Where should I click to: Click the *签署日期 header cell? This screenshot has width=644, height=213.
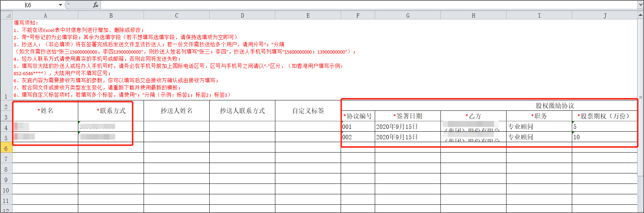[x=408, y=116]
